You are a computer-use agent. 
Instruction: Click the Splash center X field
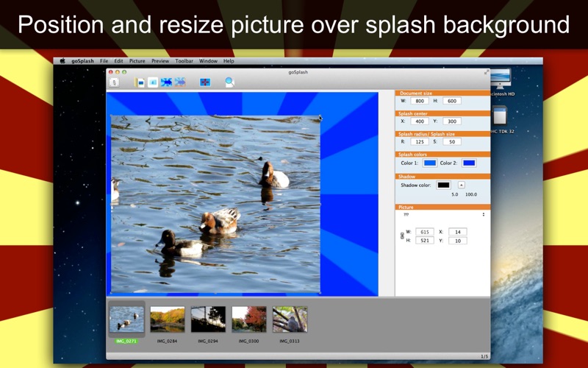point(420,121)
